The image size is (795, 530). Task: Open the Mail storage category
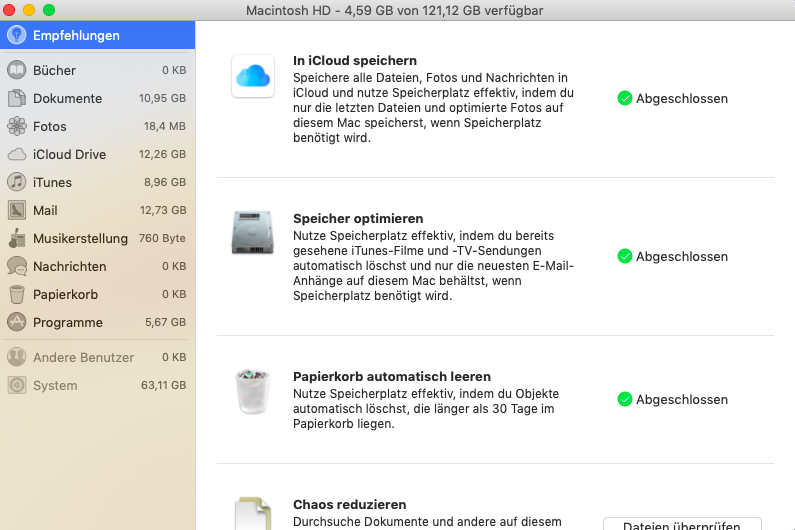point(45,211)
